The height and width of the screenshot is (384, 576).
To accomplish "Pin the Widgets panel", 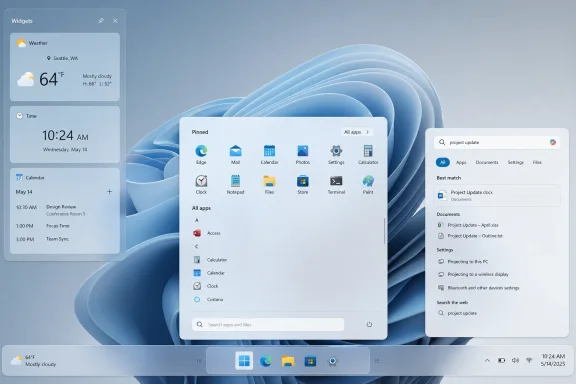I will (x=101, y=21).
